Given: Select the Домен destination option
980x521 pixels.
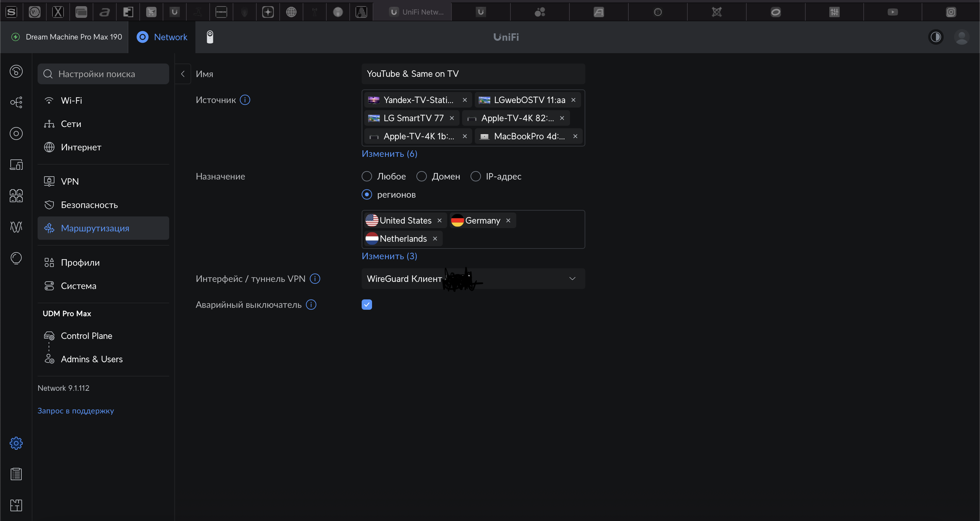Looking at the screenshot, I should tap(422, 177).
